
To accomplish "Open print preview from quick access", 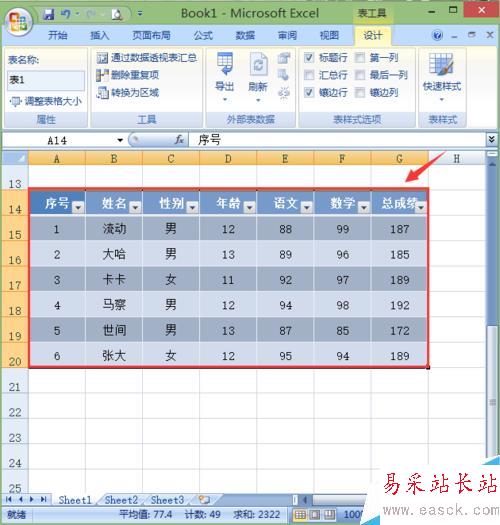I will tap(117, 14).
